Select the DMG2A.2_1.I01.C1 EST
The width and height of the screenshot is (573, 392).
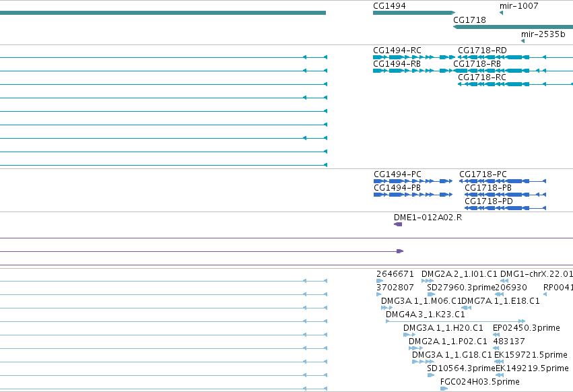[428, 281]
